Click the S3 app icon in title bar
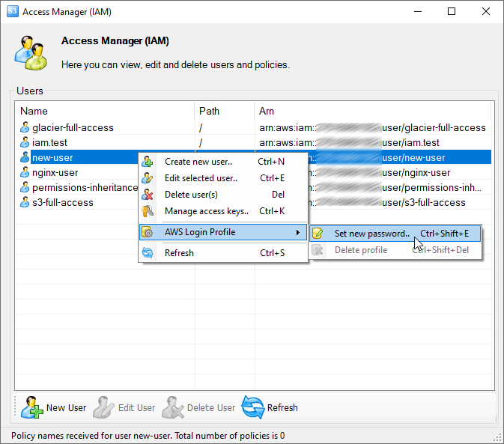 (x=13, y=11)
